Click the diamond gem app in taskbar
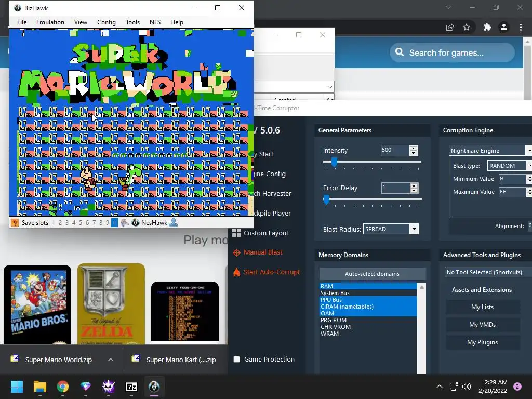 pyautogui.click(x=86, y=387)
